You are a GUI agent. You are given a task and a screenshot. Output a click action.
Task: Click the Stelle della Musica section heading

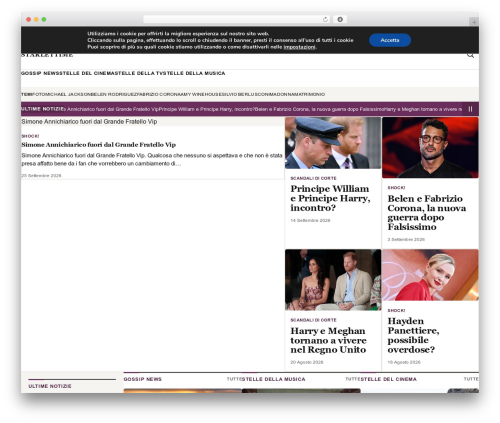point(274,379)
